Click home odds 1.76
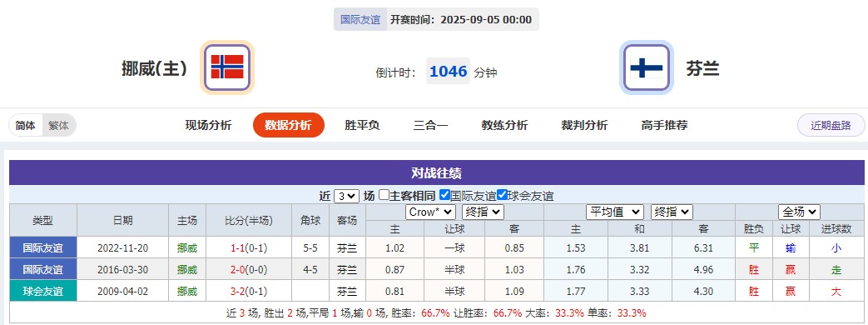868x325 pixels. (x=576, y=269)
